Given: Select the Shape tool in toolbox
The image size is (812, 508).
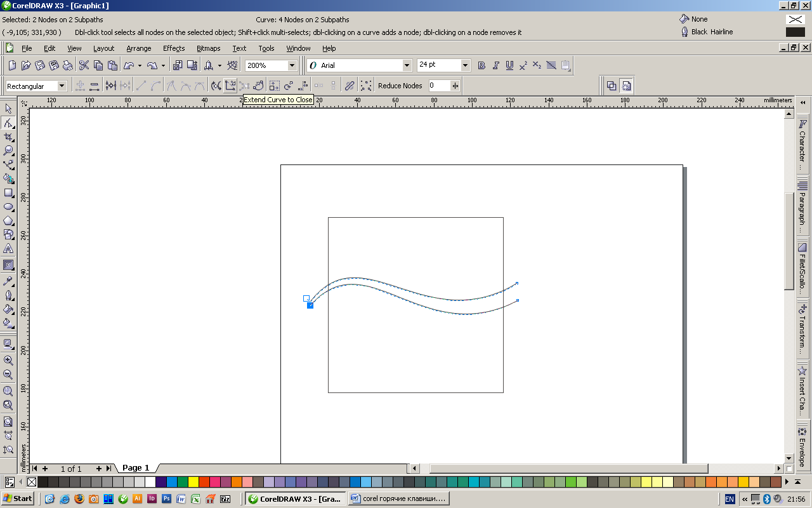Looking at the screenshot, I should click(8, 123).
